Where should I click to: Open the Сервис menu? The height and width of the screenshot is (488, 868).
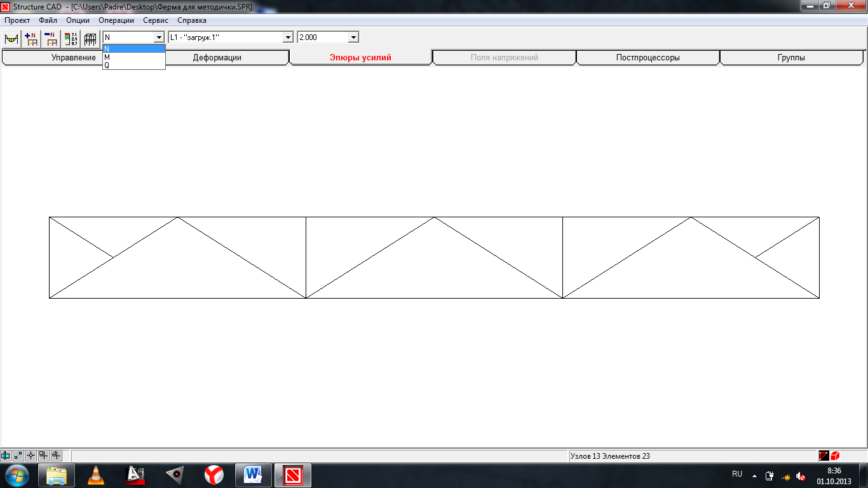(x=156, y=20)
